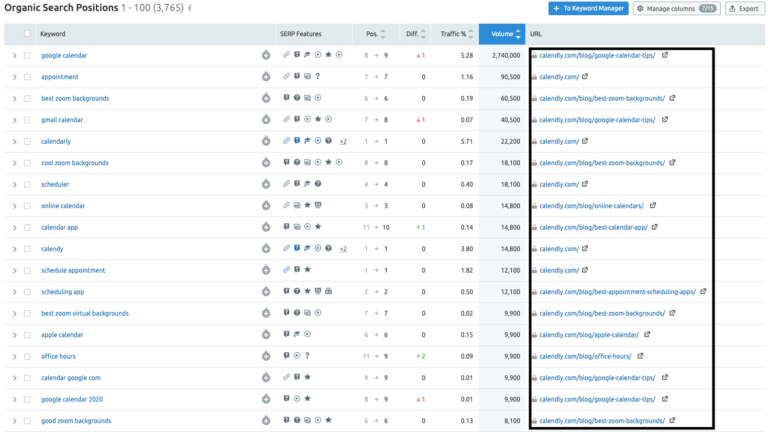Expand the online calendar row

click(x=14, y=206)
